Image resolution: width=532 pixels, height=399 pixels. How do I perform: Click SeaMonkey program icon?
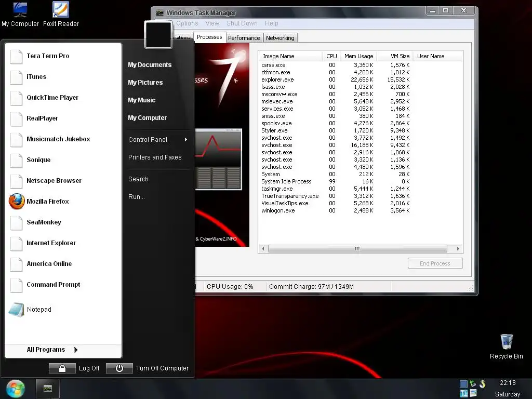coord(16,222)
